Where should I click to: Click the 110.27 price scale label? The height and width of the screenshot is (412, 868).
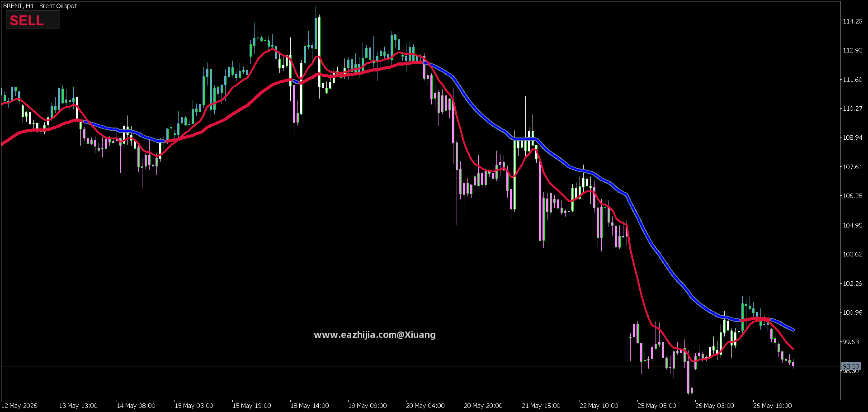pos(852,109)
